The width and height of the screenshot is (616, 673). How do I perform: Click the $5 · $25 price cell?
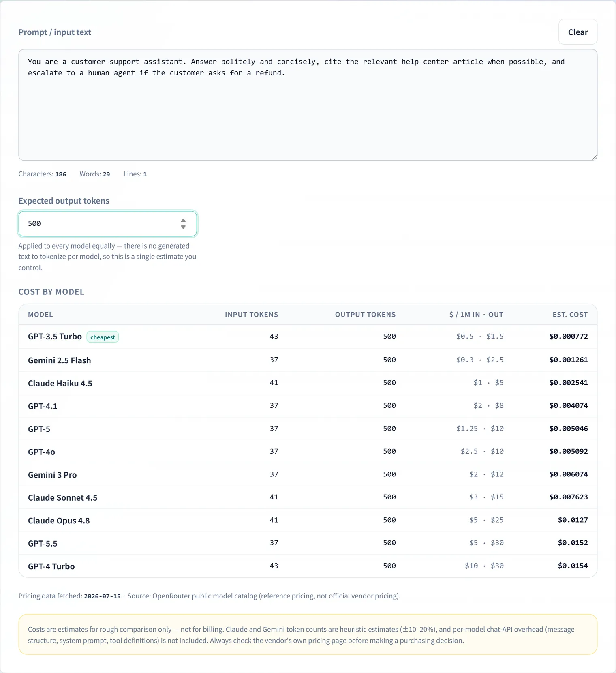pyautogui.click(x=486, y=520)
